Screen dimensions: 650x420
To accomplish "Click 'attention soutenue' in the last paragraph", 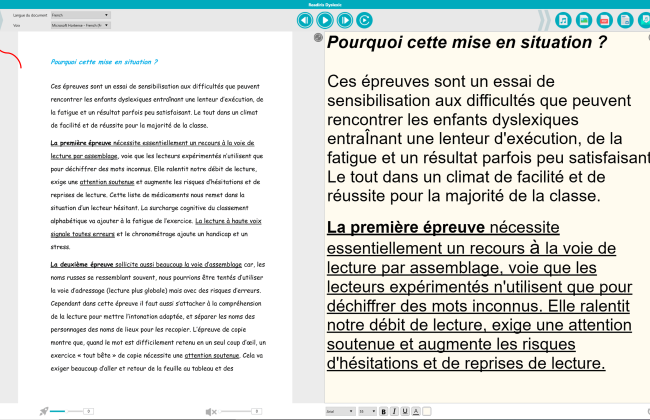I will (212, 355).
